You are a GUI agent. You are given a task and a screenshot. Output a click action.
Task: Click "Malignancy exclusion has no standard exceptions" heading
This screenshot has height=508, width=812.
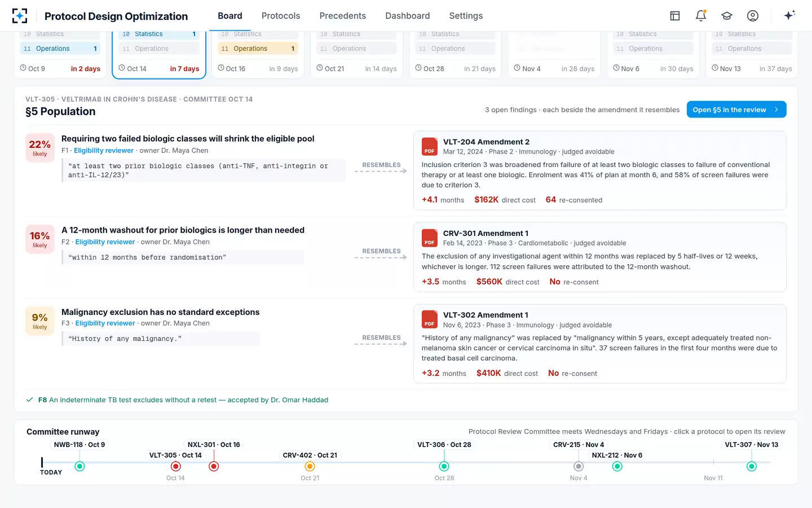coord(161,312)
